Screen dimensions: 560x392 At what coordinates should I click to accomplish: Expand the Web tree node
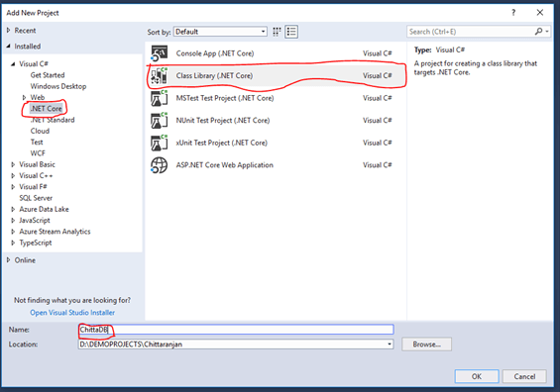pyautogui.click(x=25, y=97)
